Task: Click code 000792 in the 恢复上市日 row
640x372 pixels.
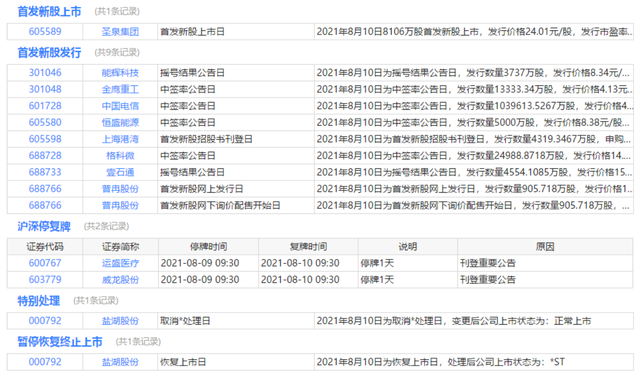Action: click(x=45, y=362)
